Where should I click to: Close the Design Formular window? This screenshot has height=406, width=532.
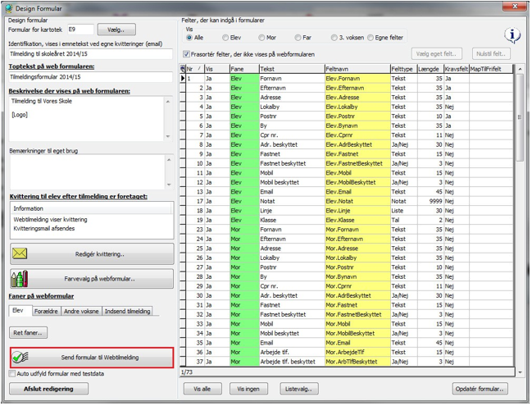(x=515, y=6)
